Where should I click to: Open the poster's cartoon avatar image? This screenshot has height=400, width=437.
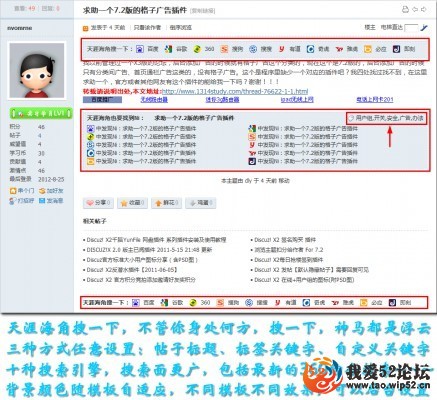[37, 71]
